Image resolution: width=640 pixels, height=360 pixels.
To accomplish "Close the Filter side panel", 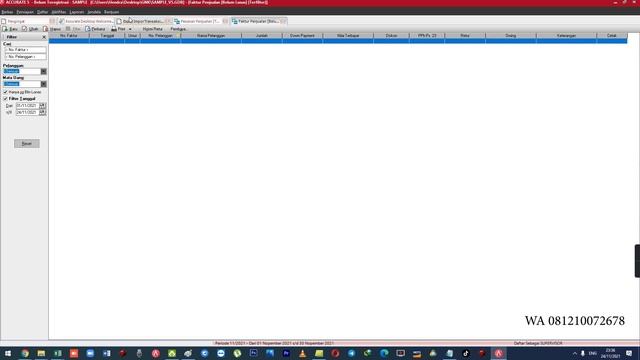I will pos(44,37).
